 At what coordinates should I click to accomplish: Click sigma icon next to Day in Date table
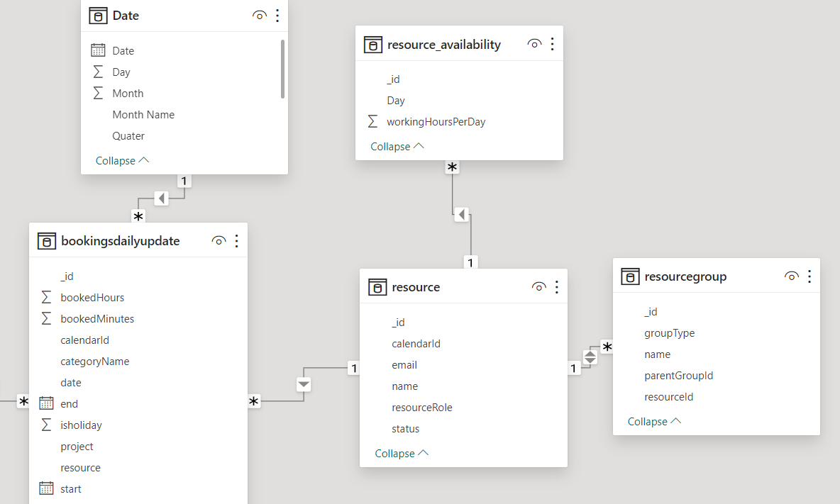click(x=98, y=72)
